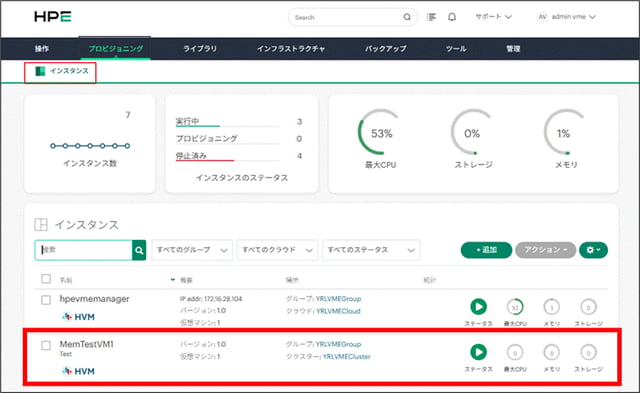Click the HVM logo under hpevmemanager
Screen dimensions: 640x393
coord(78,317)
